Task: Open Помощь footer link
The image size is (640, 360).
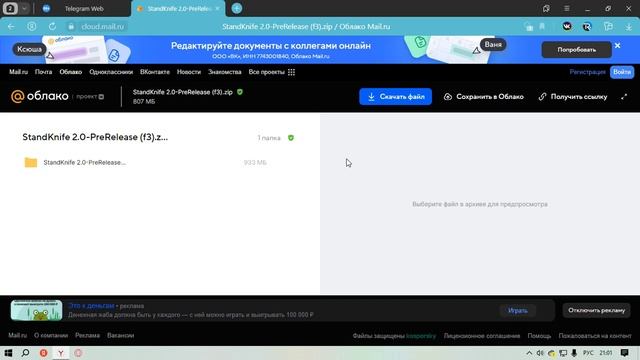Action: tap(539, 336)
